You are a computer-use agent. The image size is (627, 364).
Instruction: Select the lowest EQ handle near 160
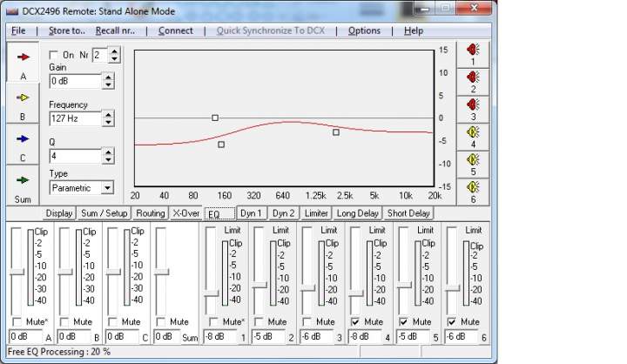point(221,145)
